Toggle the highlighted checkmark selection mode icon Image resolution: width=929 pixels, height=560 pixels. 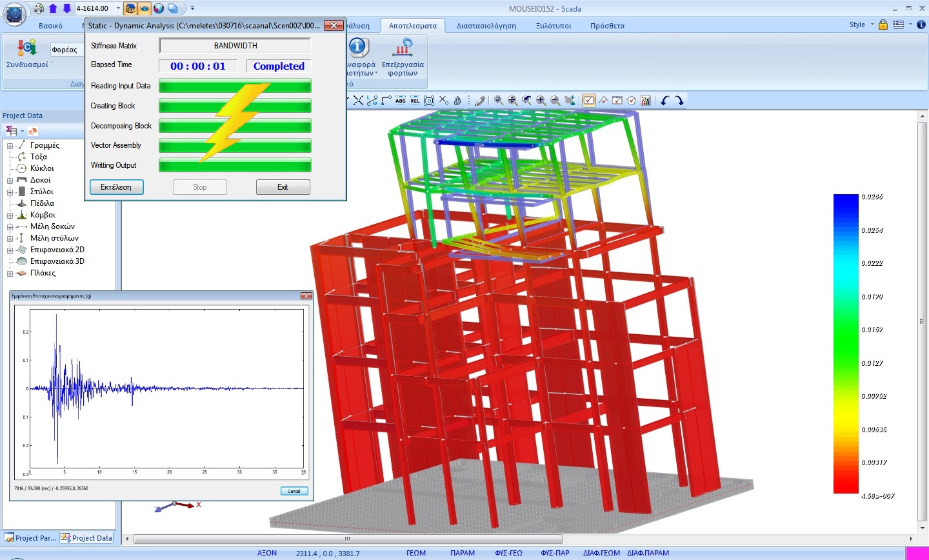click(589, 101)
